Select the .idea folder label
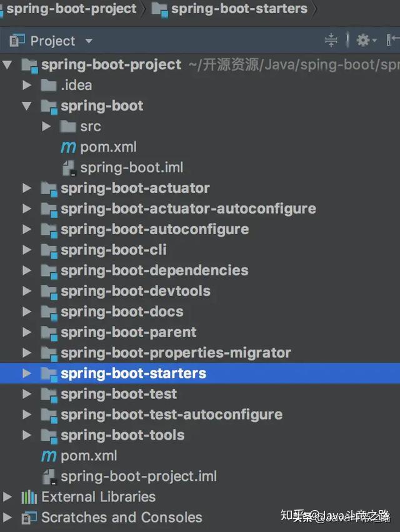The height and width of the screenshot is (532, 400). tap(76, 85)
